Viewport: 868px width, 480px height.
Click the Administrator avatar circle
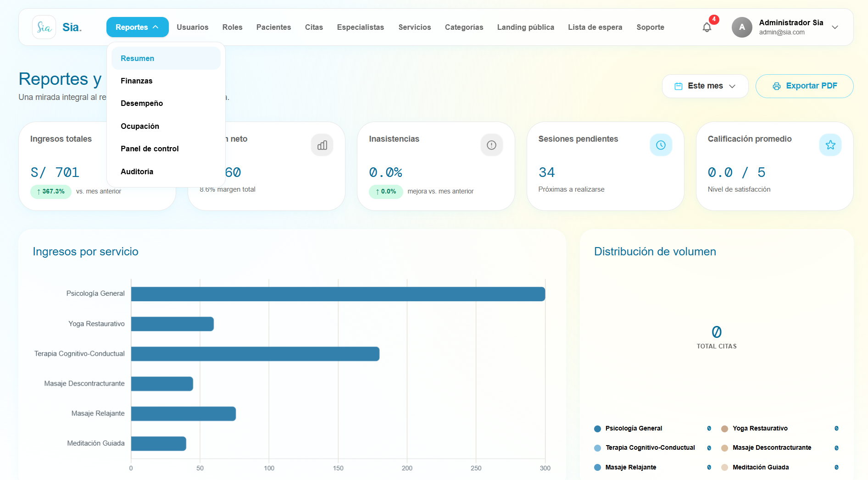coord(742,27)
